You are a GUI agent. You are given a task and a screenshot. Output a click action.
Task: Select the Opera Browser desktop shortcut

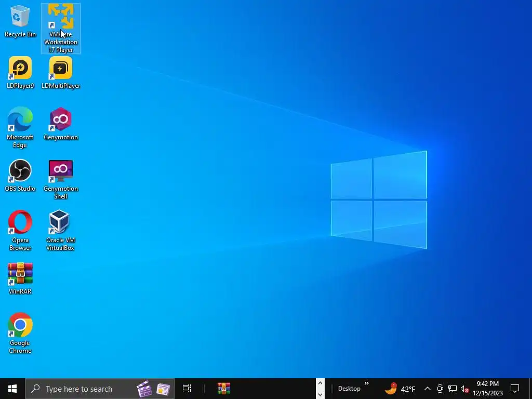[20, 231]
